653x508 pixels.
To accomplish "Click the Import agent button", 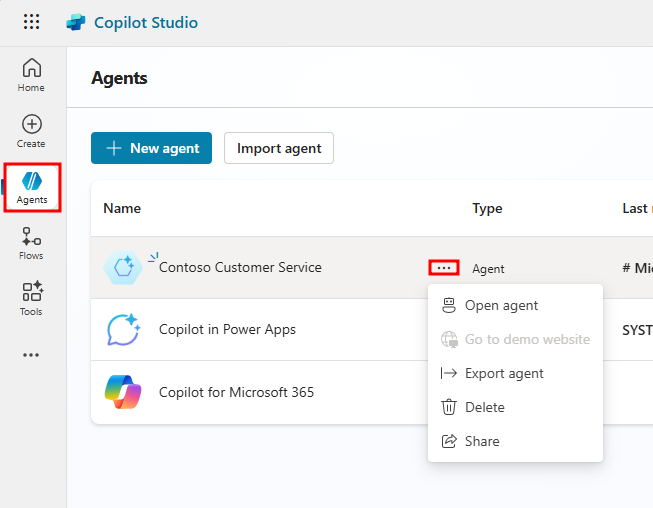I will (279, 148).
